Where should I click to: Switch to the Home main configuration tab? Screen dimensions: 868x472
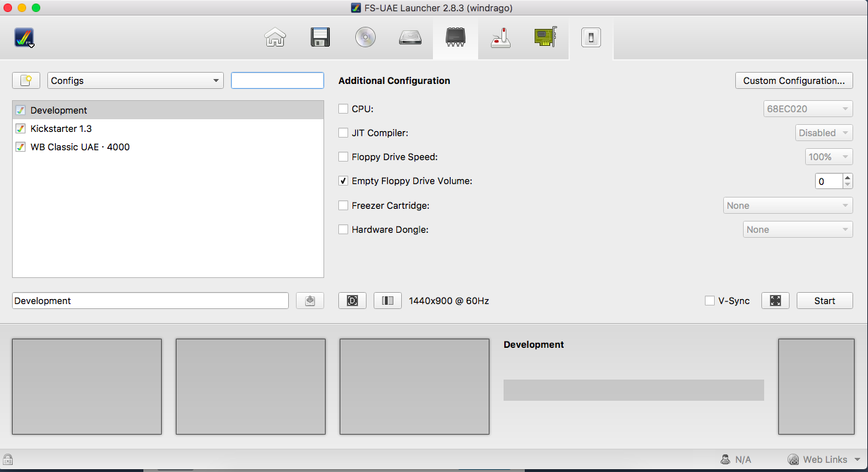(275, 37)
